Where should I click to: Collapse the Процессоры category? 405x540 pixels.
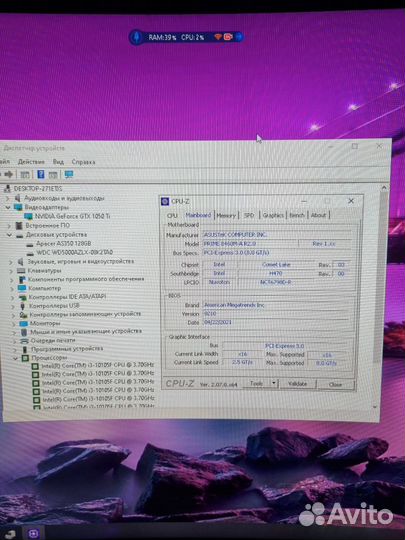pos(15,359)
